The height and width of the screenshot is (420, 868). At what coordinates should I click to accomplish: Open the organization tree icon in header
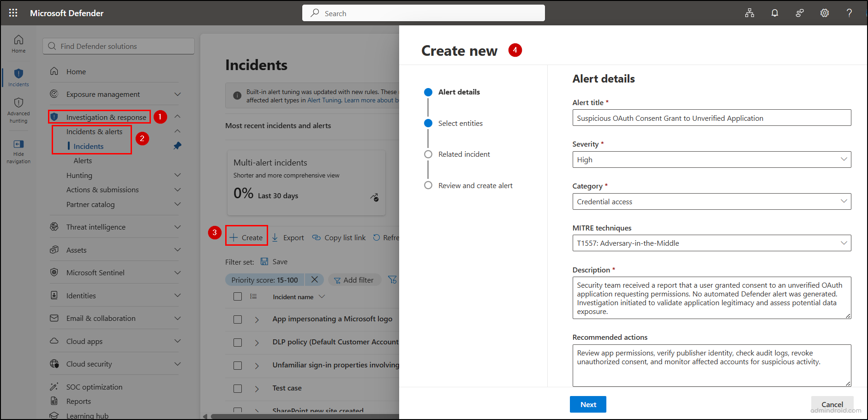[749, 13]
